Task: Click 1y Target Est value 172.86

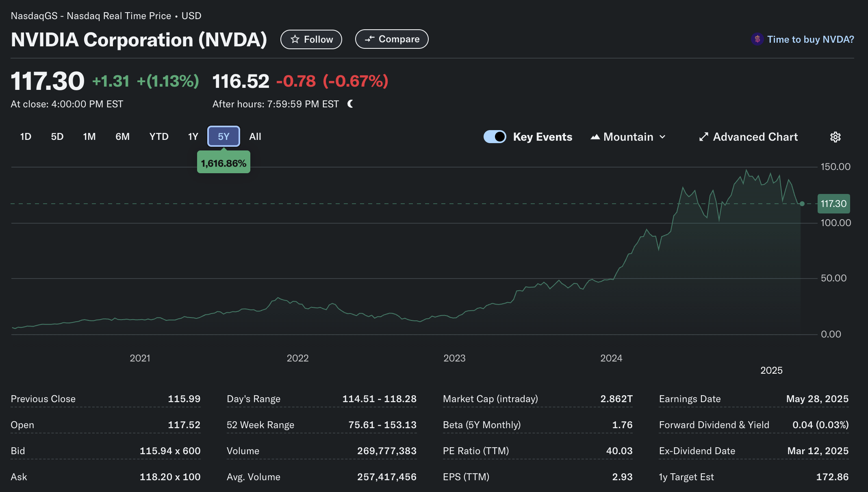Action: click(x=832, y=477)
